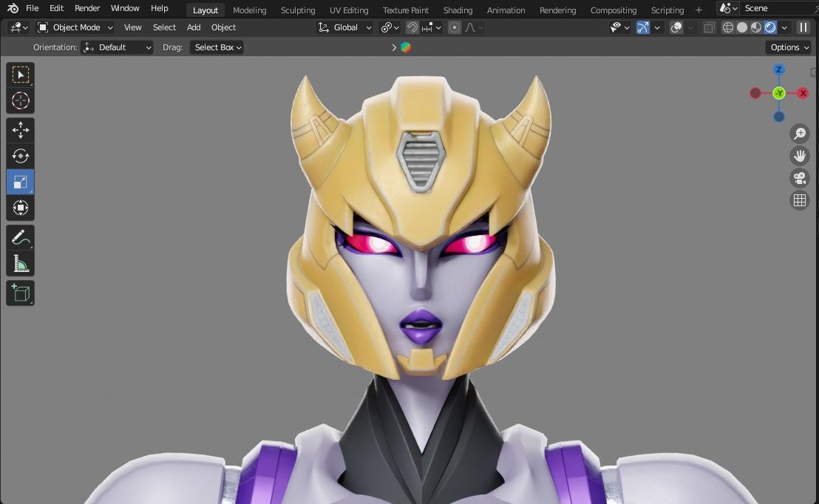Open the scene browse icon beside Scene
The image size is (819, 504).
click(728, 8)
